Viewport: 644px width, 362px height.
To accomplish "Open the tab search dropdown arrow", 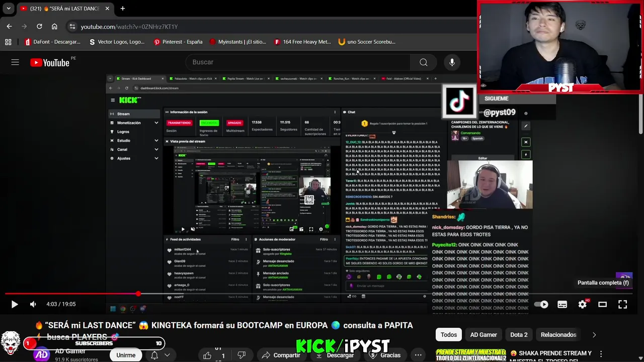I will tap(9, 9).
